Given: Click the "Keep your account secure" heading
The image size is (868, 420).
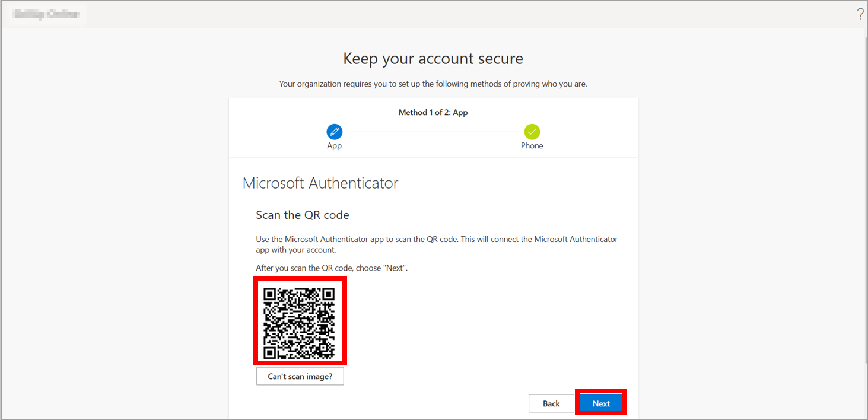Looking at the screenshot, I should tap(433, 59).
